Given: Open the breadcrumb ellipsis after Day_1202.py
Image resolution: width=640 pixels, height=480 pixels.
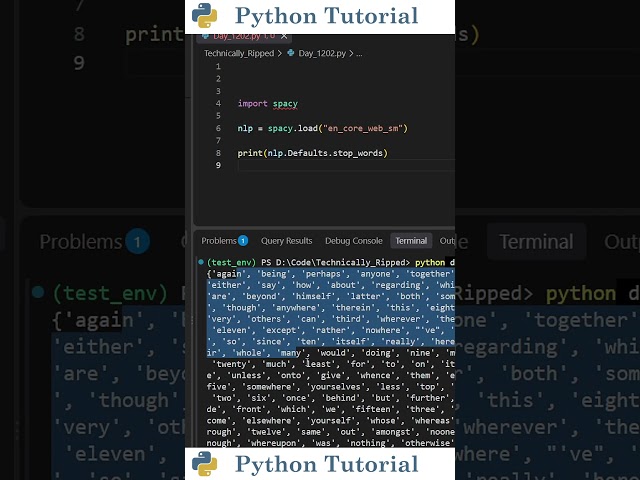Looking at the screenshot, I should [359, 53].
